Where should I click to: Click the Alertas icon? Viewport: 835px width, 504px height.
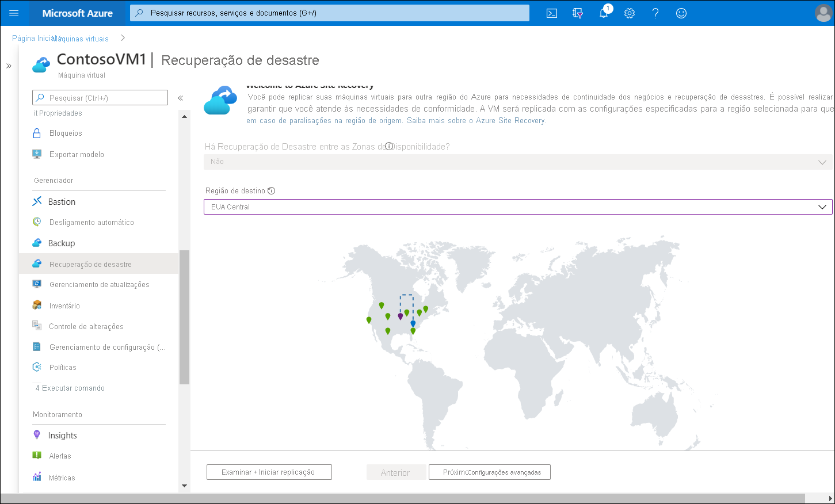click(37, 456)
